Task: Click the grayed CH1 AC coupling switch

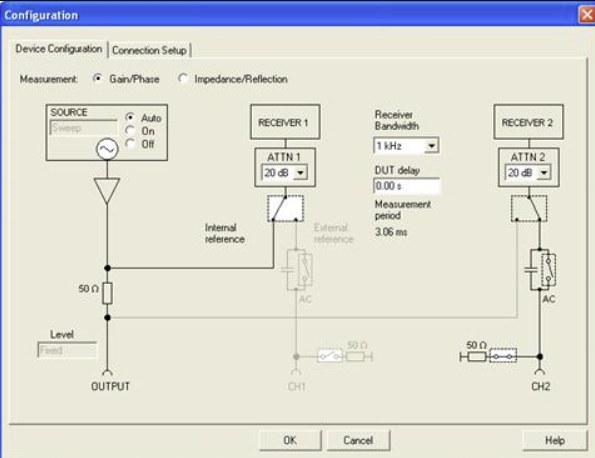Action: point(305,270)
